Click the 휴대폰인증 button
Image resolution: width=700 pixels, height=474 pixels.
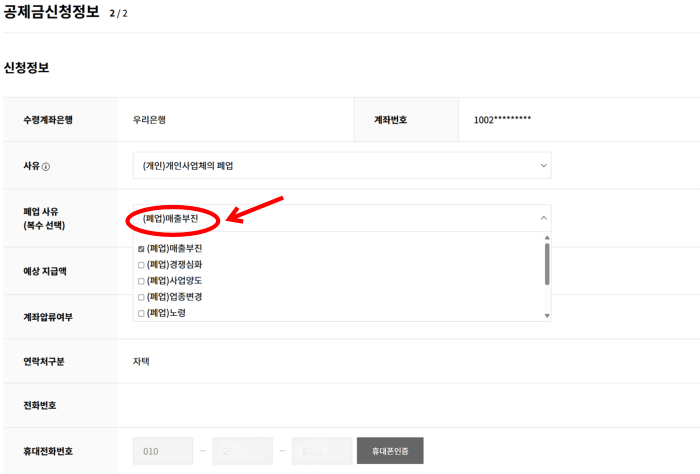coord(390,451)
